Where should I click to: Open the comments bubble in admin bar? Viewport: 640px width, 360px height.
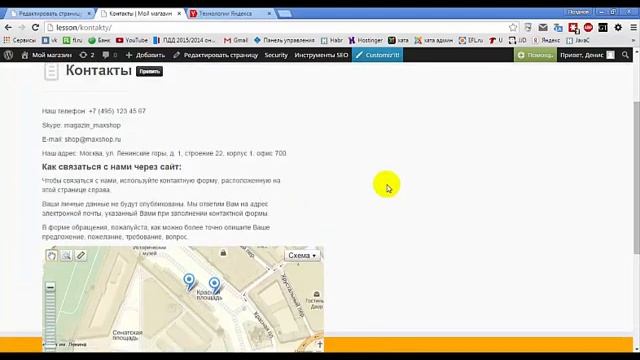click(x=109, y=55)
